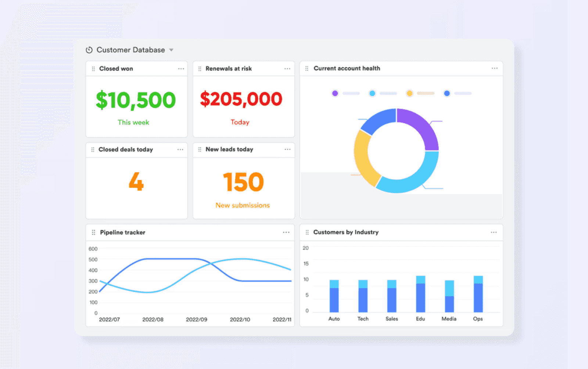The height and width of the screenshot is (369, 588).
Task: Click the drag handle on Current account health card
Action: [x=307, y=68]
